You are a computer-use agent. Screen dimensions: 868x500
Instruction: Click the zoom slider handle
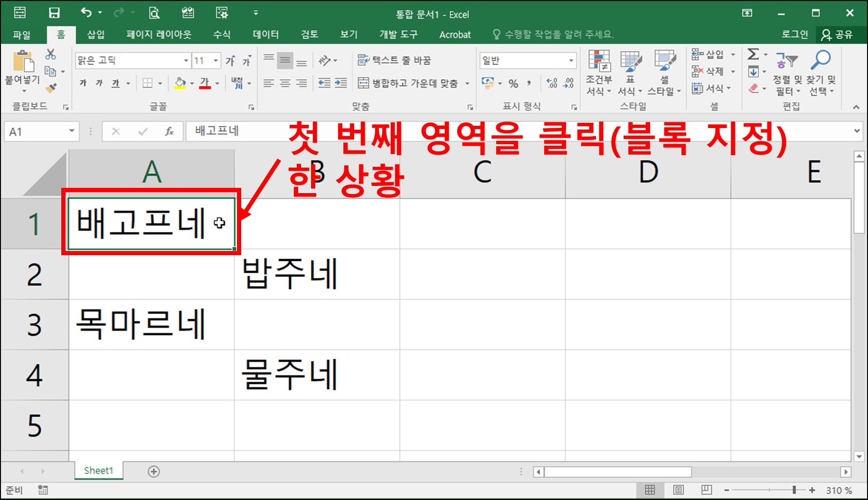(794, 490)
